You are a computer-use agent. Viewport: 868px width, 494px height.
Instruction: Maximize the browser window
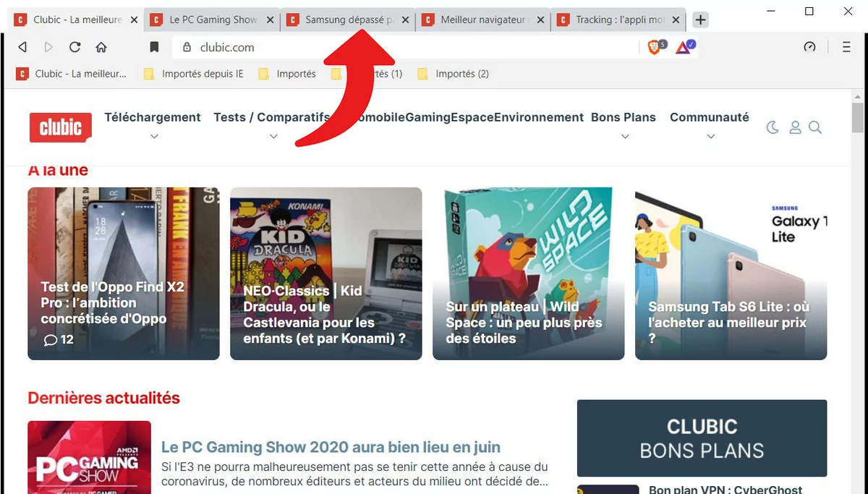[809, 11]
